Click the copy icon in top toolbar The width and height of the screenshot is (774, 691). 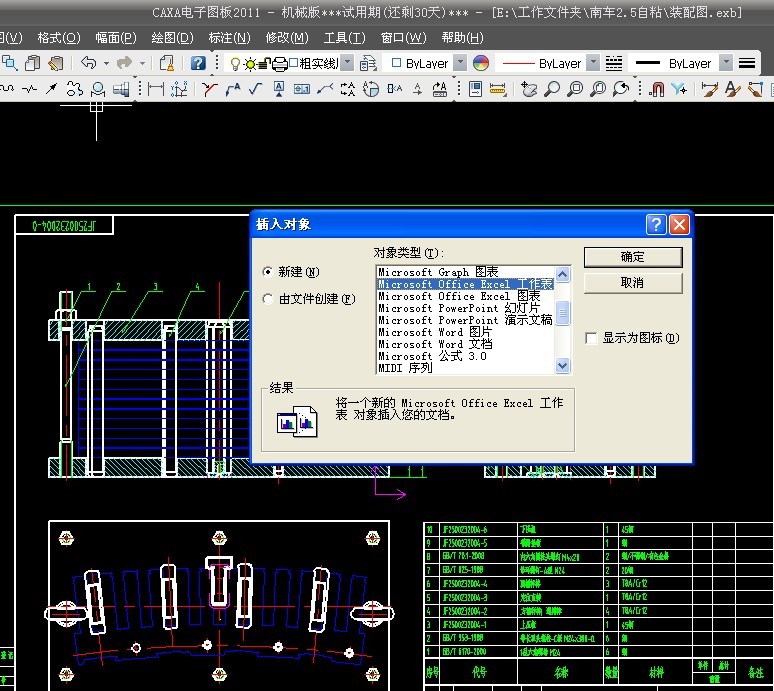point(33,63)
